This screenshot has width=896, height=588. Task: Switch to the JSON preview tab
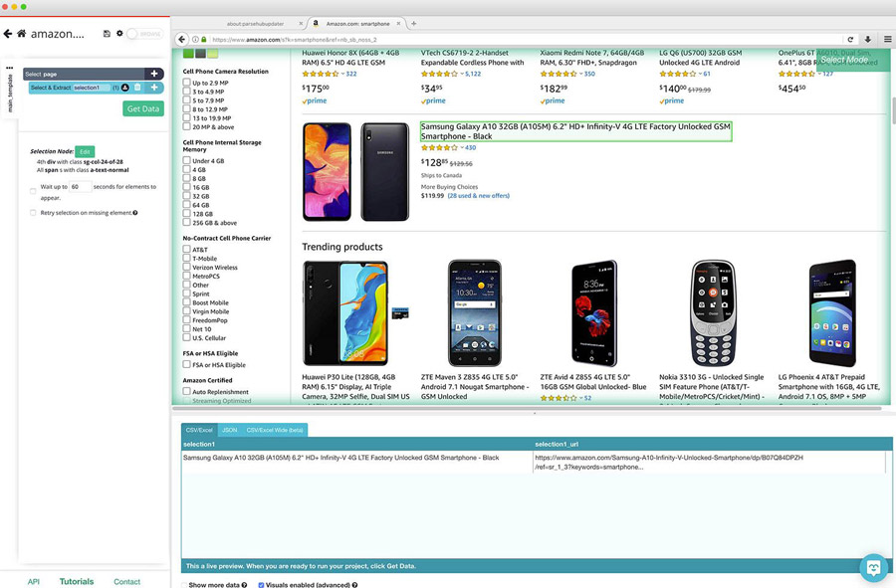coord(230,430)
